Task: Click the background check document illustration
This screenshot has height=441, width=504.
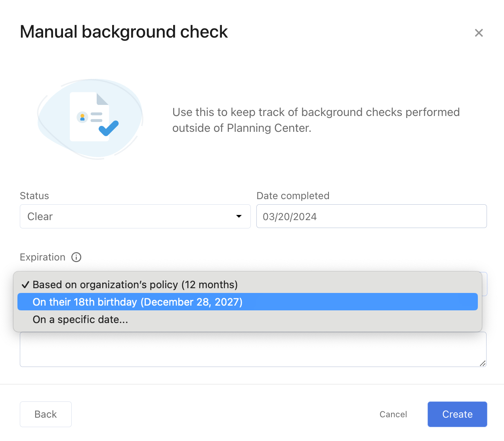Action: click(90, 119)
